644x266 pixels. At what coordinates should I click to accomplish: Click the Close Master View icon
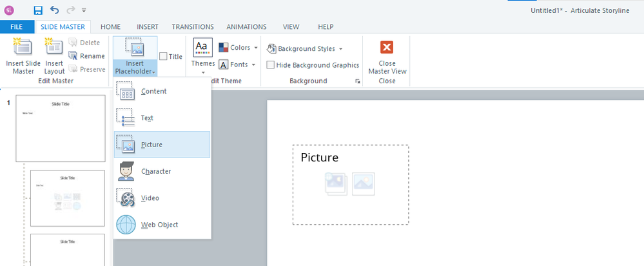click(x=387, y=48)
